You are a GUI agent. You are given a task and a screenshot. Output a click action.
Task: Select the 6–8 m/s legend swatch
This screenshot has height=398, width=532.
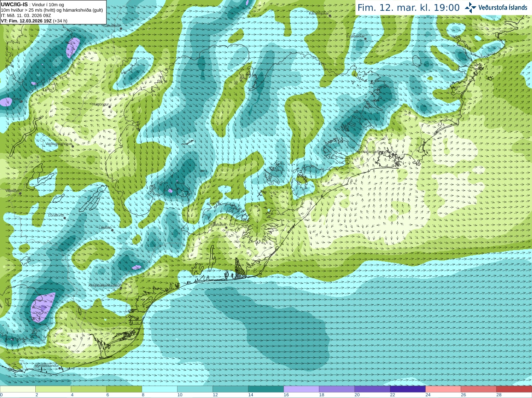124,389
